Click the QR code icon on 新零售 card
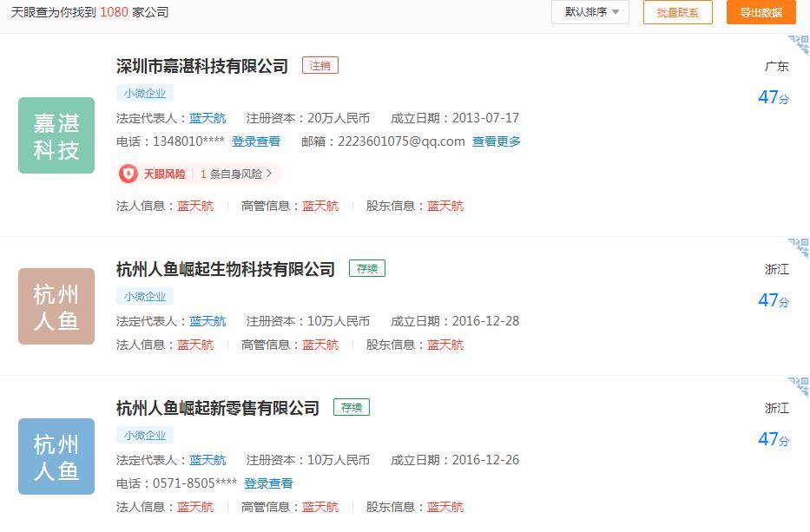 click(x=799, y=387)
